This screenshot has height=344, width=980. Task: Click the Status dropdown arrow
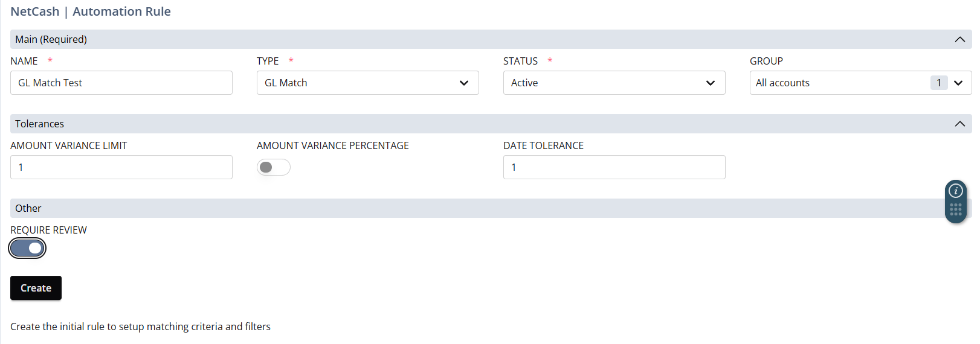(711, 83)
